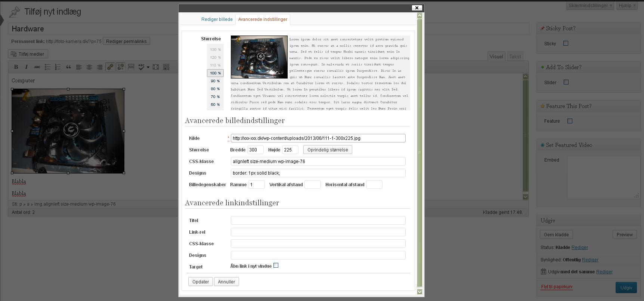
Task: Open the Hjælp dropdown
Action: 627,6
